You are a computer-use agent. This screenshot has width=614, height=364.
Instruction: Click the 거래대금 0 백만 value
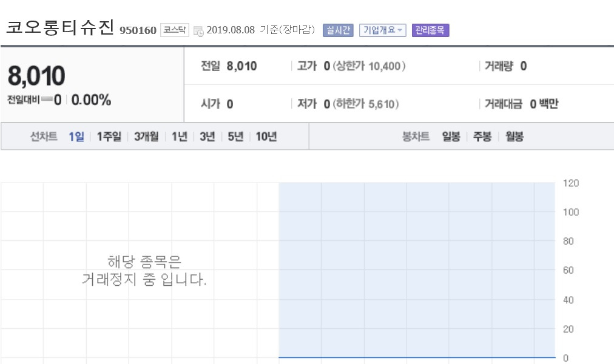tap(544, 104)
